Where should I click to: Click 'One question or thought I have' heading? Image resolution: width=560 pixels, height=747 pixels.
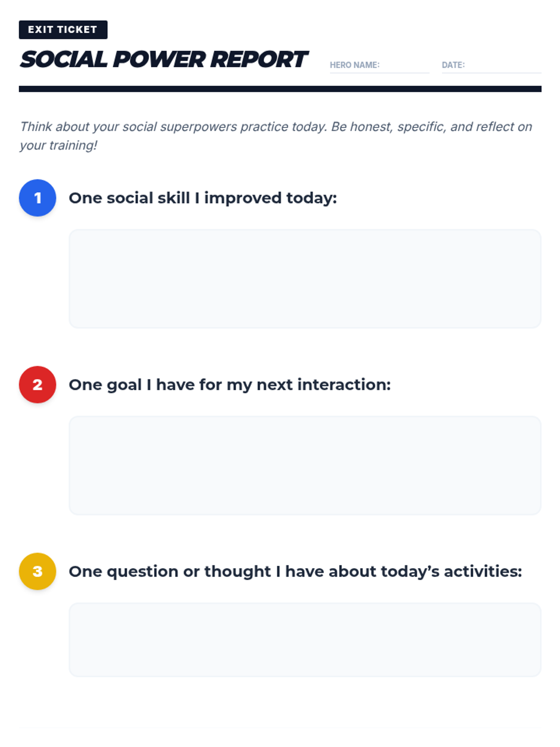point(295,571)
